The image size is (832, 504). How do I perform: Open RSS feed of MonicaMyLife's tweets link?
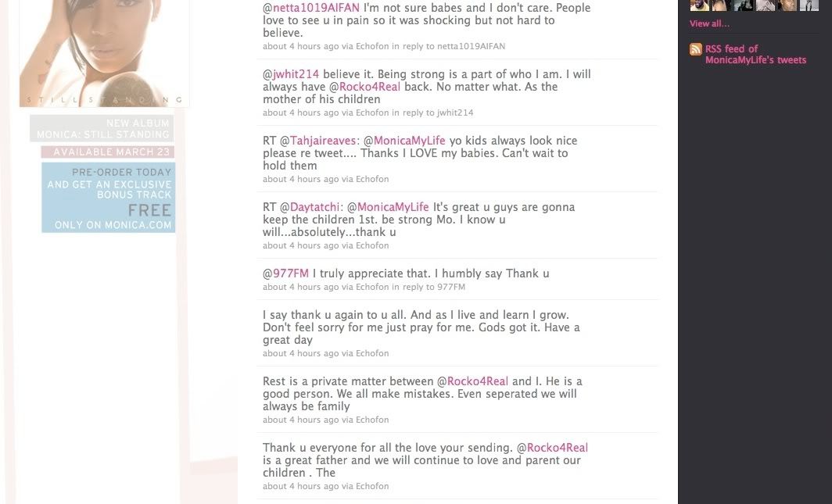point(755,54)
